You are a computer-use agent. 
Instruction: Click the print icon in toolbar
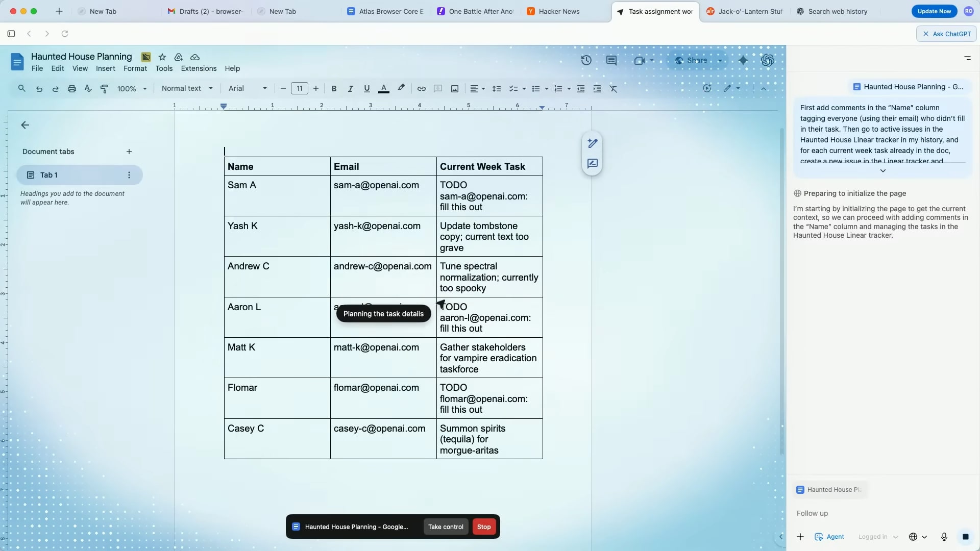72,89
